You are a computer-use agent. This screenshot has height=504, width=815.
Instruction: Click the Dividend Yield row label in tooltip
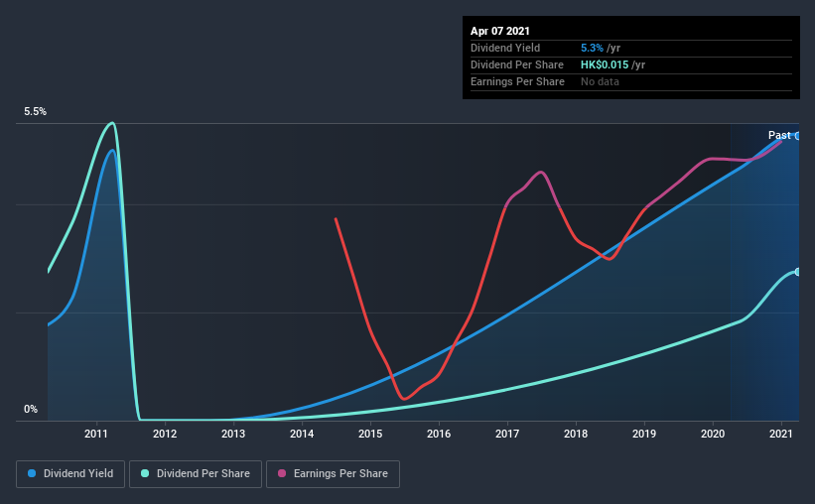point(505,48)
